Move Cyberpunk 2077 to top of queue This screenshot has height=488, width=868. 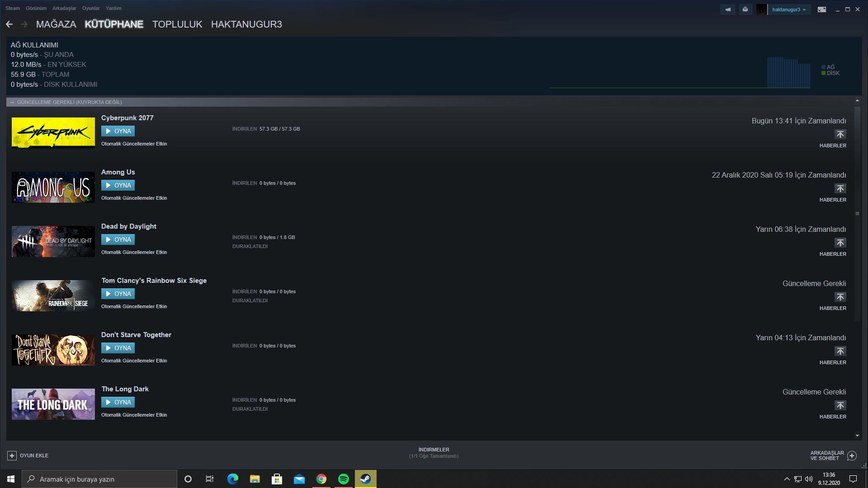pos(840,134)
